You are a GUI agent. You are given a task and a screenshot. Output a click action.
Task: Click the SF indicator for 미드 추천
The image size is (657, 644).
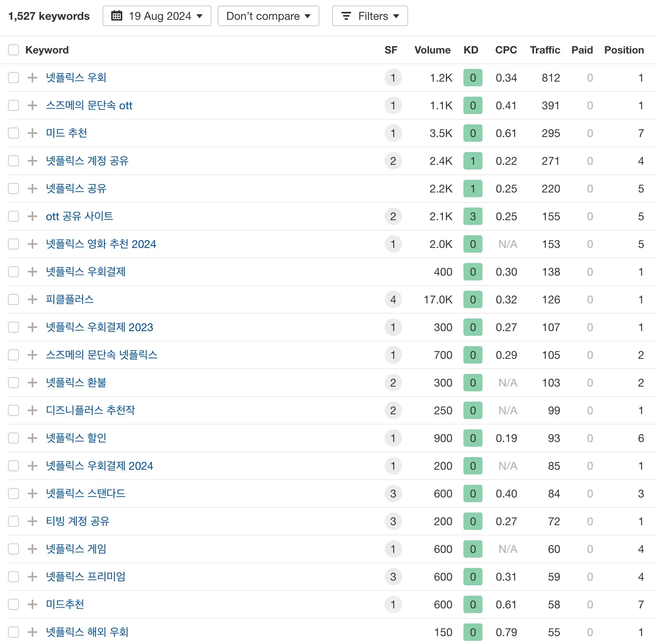393,133
